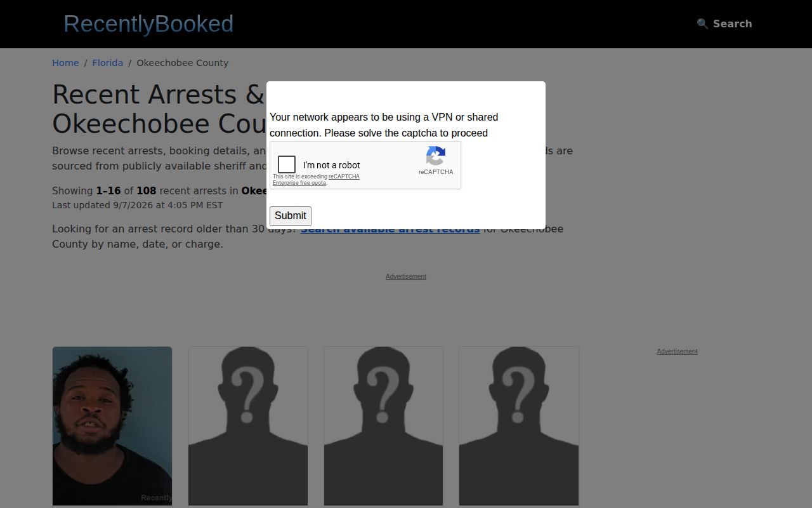Tick the "I'm not a robot" checkbox
Image resolution: width=812 pixels, height=508 pixels.
click(x=287, y=164)
